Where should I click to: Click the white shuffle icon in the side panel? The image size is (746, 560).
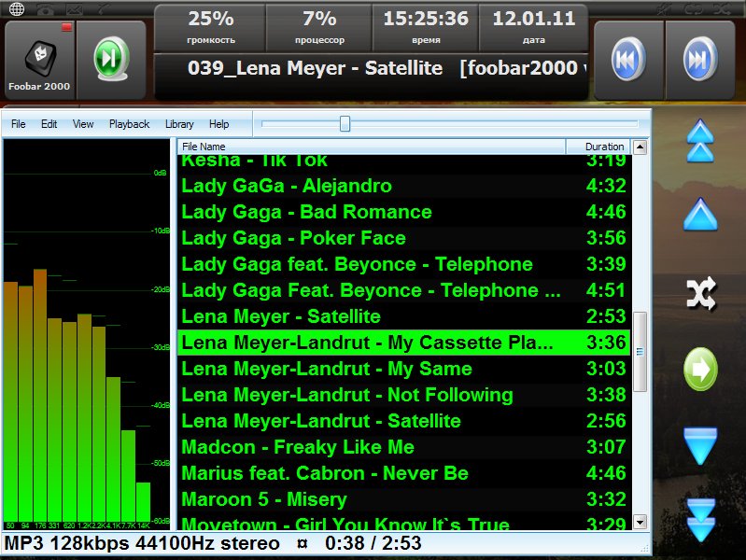pos(701,293)
